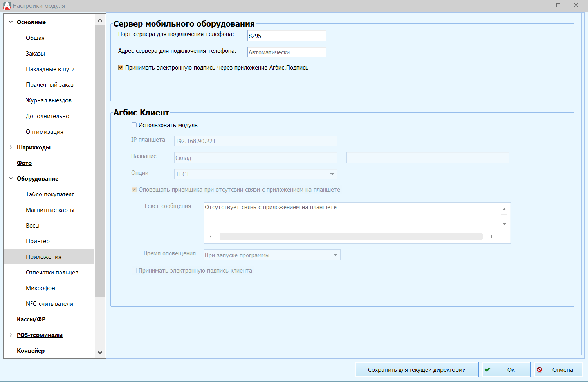Open the Время оповещения dropdown

tap(272, 255)
